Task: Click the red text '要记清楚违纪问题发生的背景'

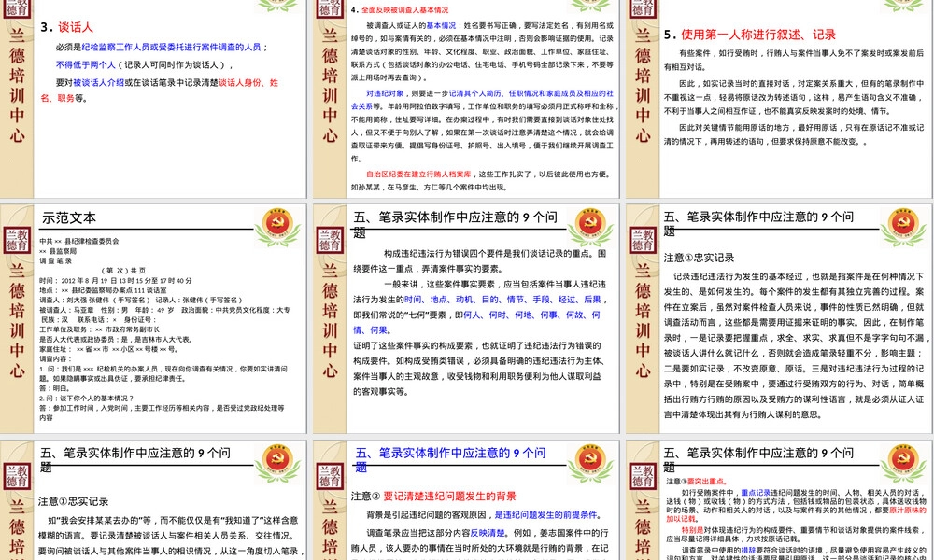Action: click(449, 496)
